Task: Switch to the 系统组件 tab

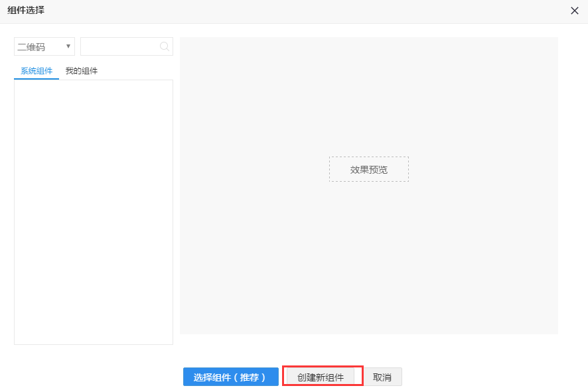Action: coord(37,71)
